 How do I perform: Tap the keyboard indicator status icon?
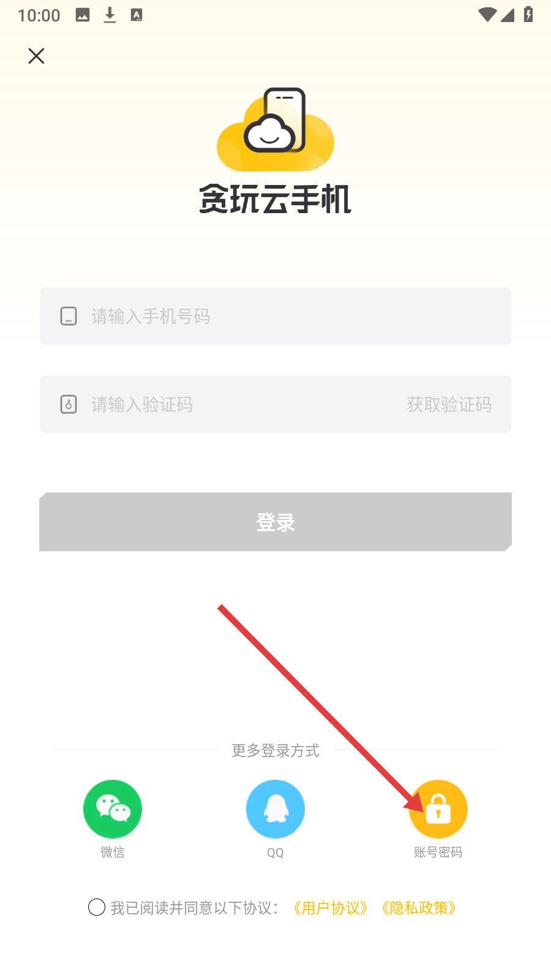pyautogui.click(x=137, y=15)
